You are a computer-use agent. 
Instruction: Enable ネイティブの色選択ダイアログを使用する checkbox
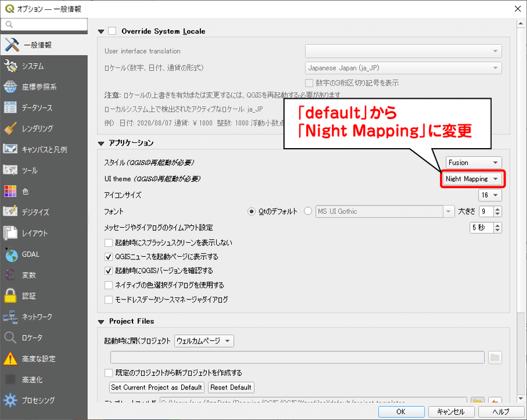click(x=108, y=285)
